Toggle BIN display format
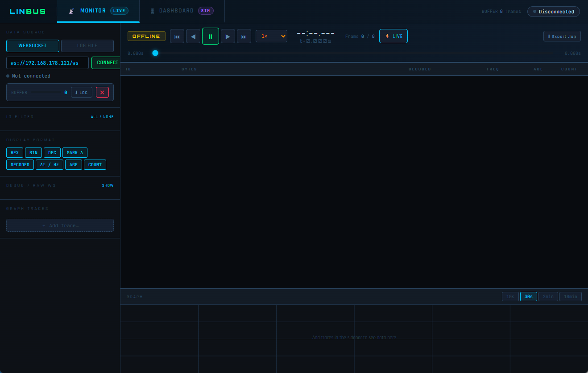Image resolution: width=588 pixels, height=373 pixels. [x=33, y=153]
